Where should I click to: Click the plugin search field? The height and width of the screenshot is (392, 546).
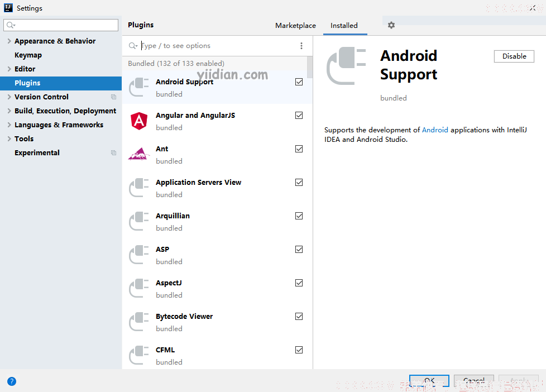(218, 46)
